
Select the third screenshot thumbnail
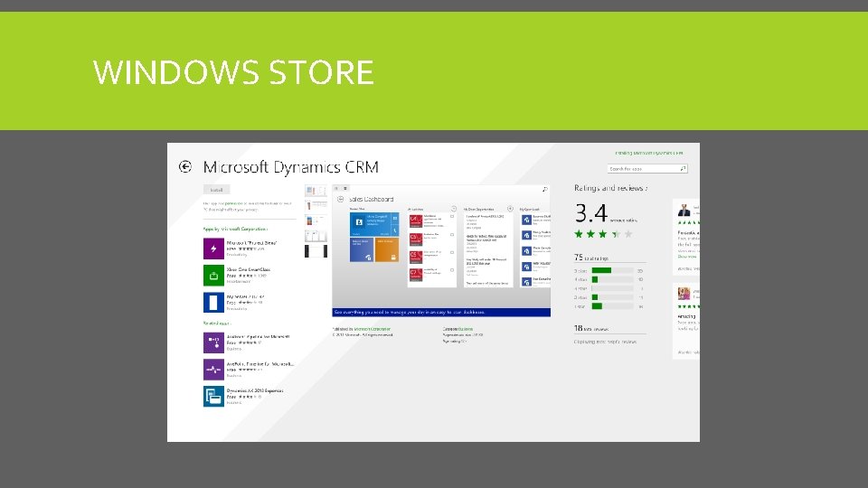[316, 221]
